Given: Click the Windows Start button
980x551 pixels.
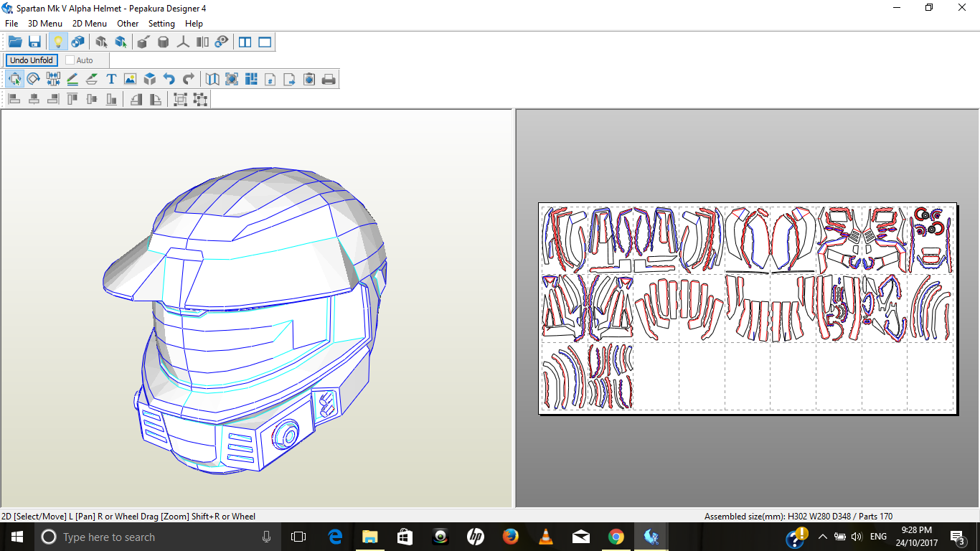Looking at the screenshot, I should [x=17, y=537].
